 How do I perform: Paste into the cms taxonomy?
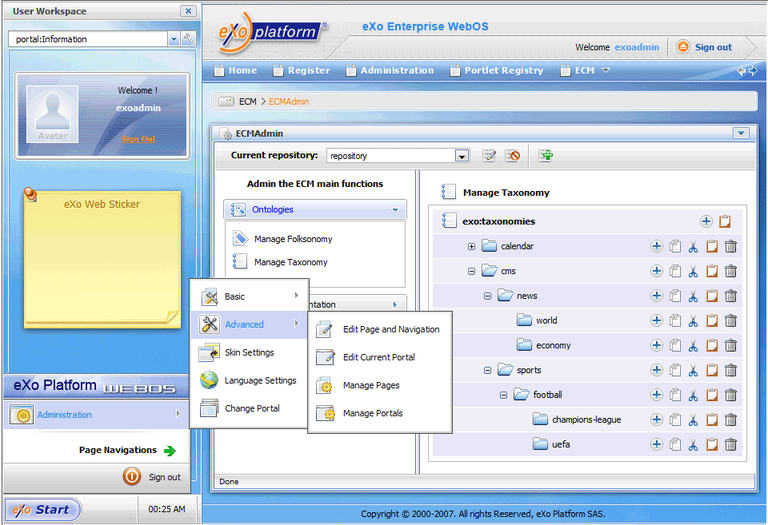point(712,271)
